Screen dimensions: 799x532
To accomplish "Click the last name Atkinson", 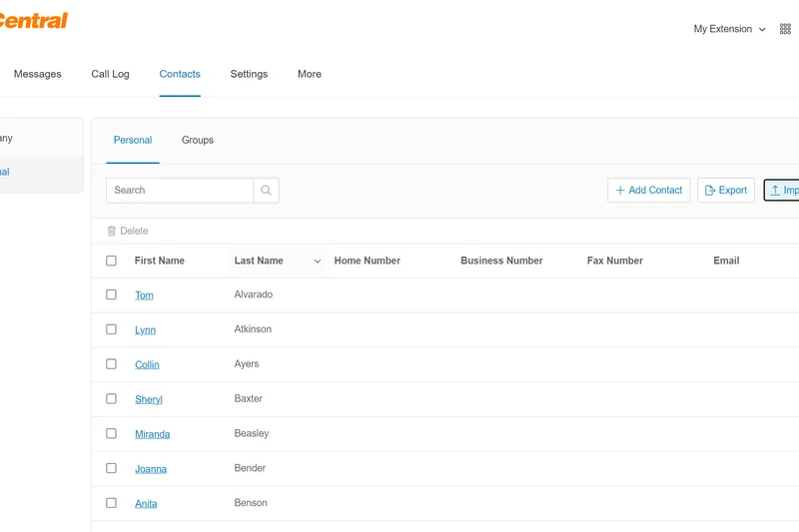I will coord(253,328).
